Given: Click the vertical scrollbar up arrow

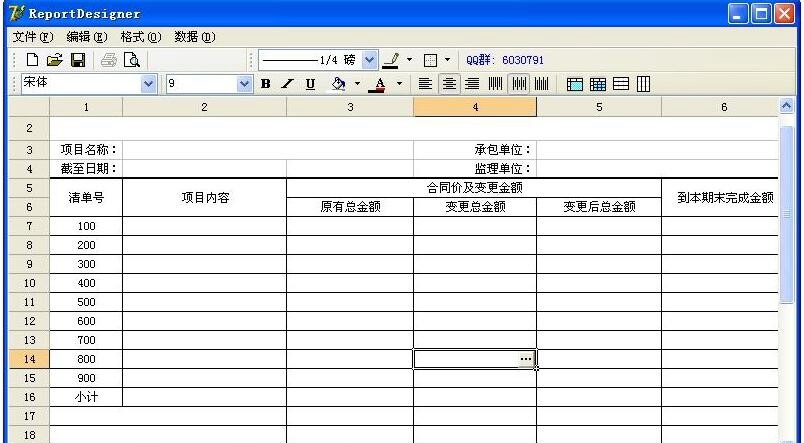Looking at the screenshot, I should pos(786,106).
